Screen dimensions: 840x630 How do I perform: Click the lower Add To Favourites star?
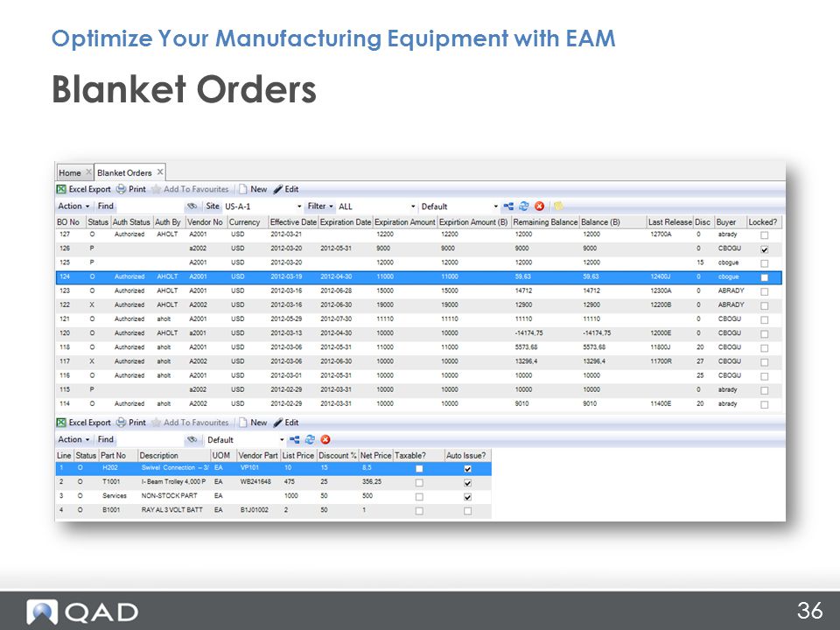(157, 423)
